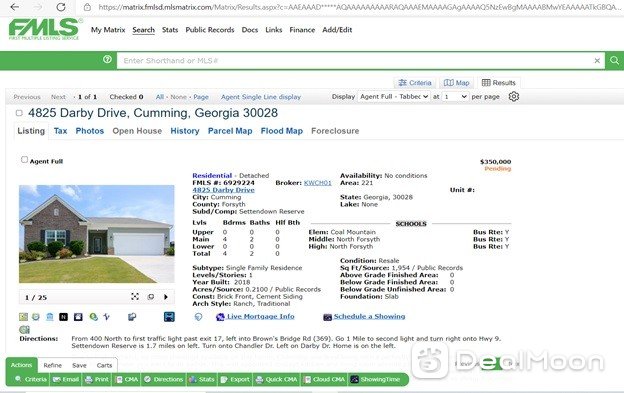The height and width of the screenshot is (393, 624).
Task: Click the help question mark icon
Action: (107, 59)
